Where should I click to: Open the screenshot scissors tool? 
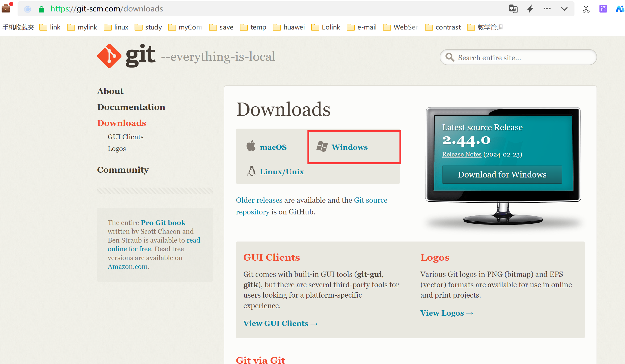tap(586, 9)
